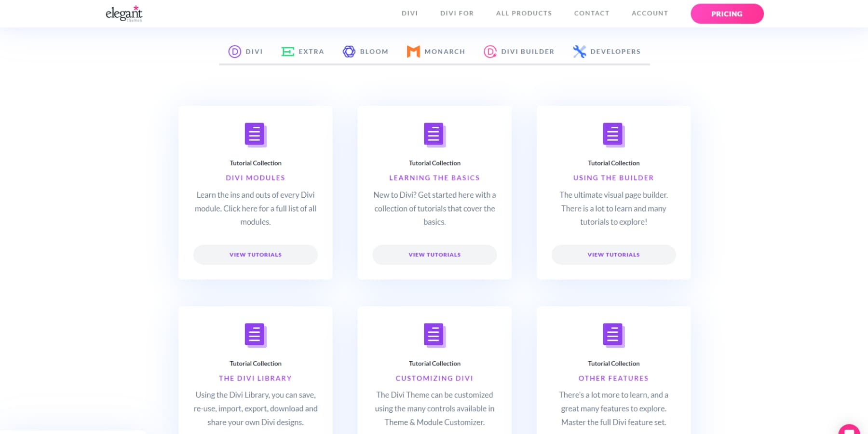Open the DIVI menu item
This screenshot has width=868, height=434.
(x=409, y=13)
